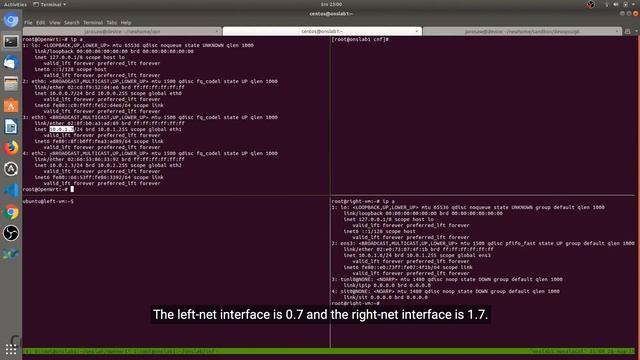Open the clock at 23:00
640x360 pixels.
[x=331, y=4]
